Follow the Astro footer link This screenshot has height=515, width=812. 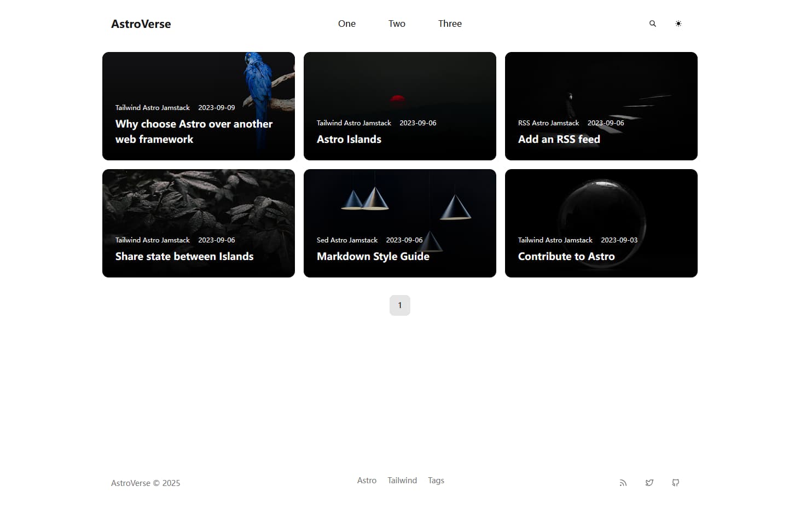click(367, 481)
